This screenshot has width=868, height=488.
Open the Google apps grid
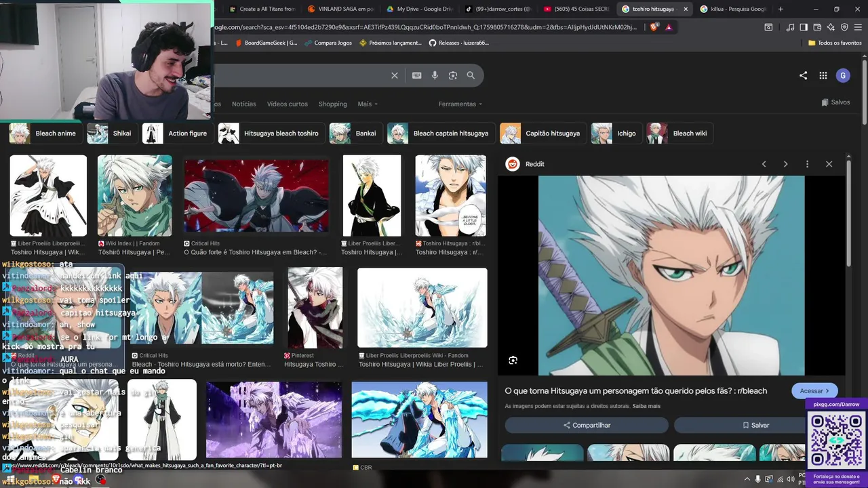pyautogui.click(x=823, y=75)
